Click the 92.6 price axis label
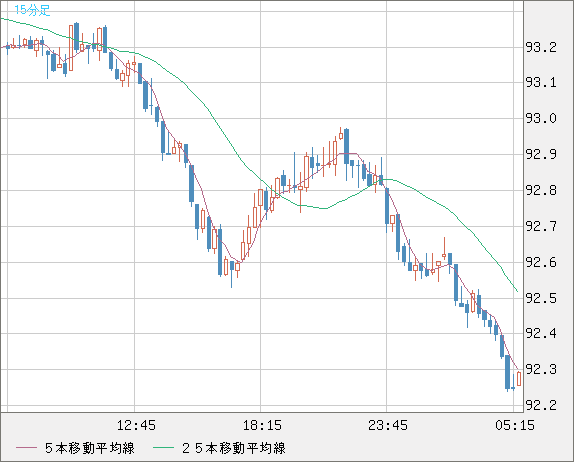 click(x=541, y=262)
